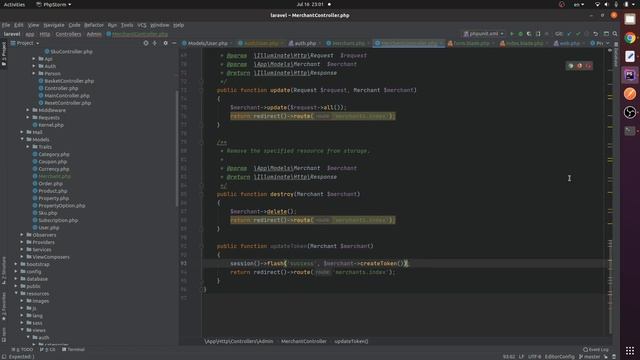Commit changes with the green checkmark
Screen dimensions: 640x360
578,34
